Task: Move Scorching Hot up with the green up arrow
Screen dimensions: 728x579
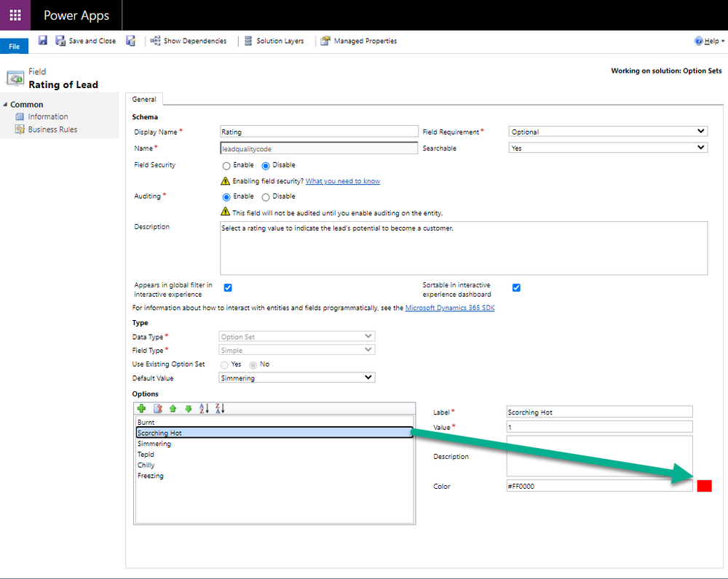Action: 173,409
